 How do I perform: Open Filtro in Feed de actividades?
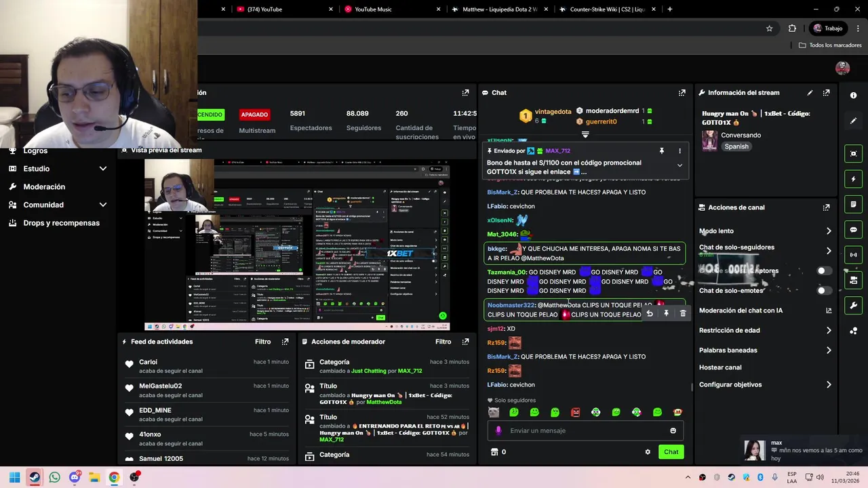pos(262,342)
